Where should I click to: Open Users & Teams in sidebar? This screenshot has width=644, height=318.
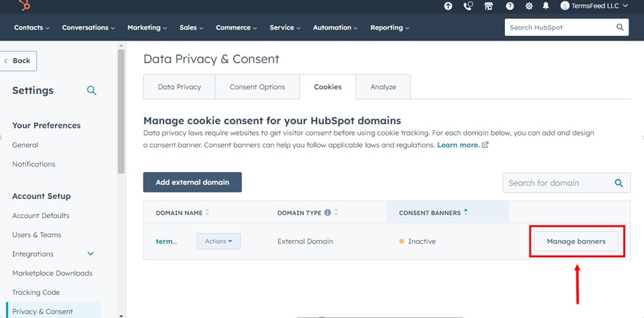(x=37, y=235)
